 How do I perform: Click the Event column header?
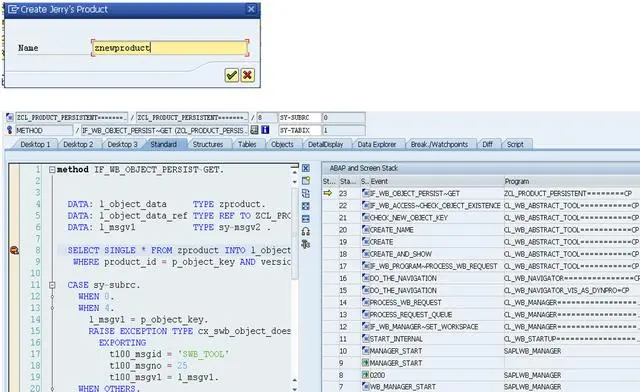pyautogui.click(x=436, y=181)
